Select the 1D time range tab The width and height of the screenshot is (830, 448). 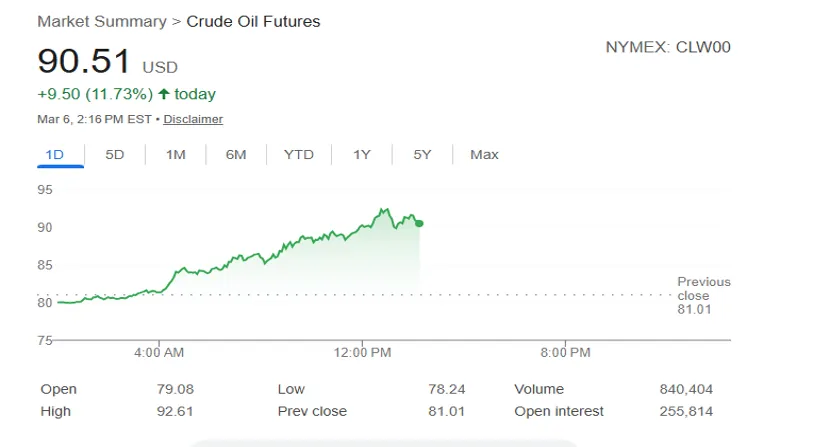pyautogui.click(x=55, y=154)
